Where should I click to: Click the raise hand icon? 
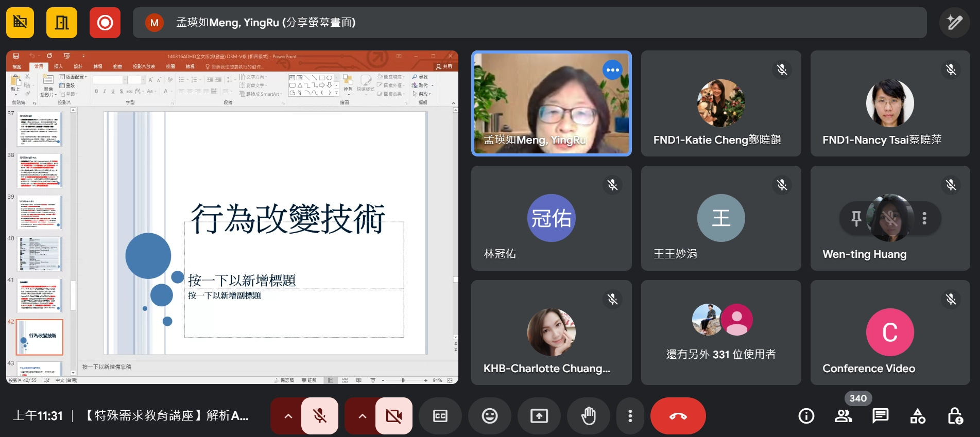coord(588,416)
